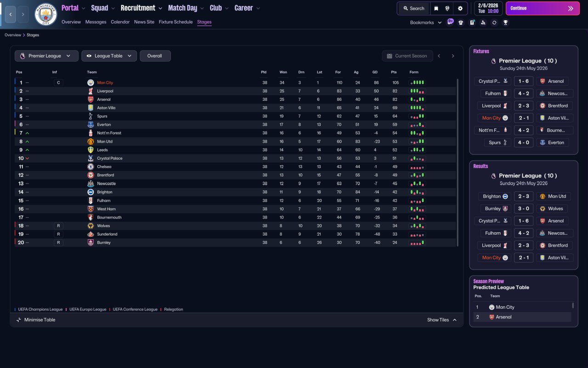Click the West Ham crest in league table
Image resolution: width=588 pixels, height=368 pixels.
90,209
